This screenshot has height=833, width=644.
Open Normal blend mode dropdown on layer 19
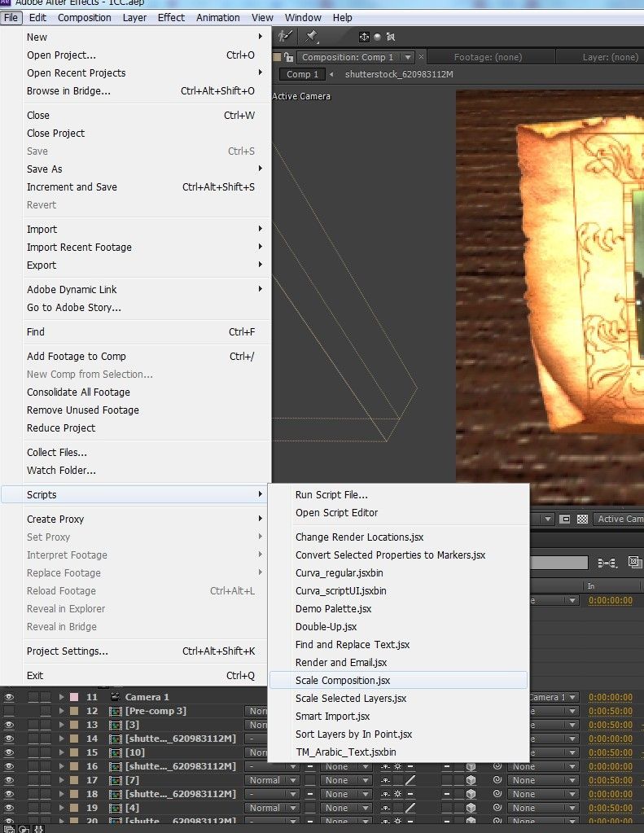271,808
